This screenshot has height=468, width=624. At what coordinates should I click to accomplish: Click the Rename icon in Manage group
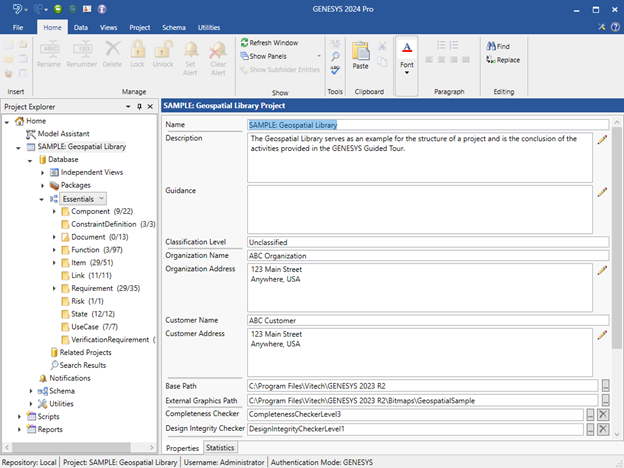[x=49, y=49]
